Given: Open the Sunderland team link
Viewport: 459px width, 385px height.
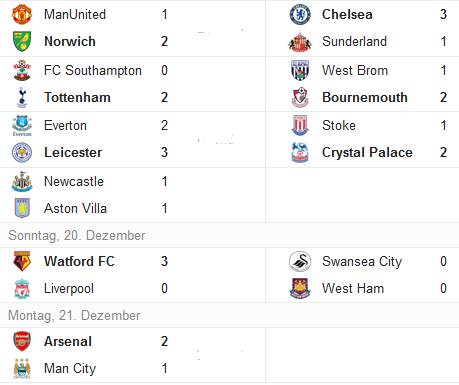Looking at the screenshot, I should pos(354,41).
